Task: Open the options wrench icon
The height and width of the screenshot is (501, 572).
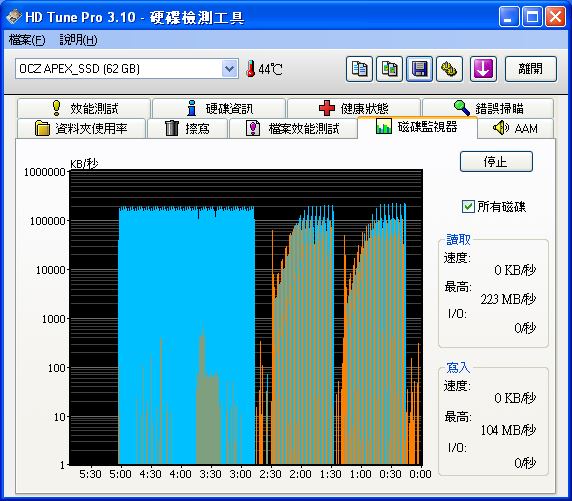Action: click(x=449, y=69)
